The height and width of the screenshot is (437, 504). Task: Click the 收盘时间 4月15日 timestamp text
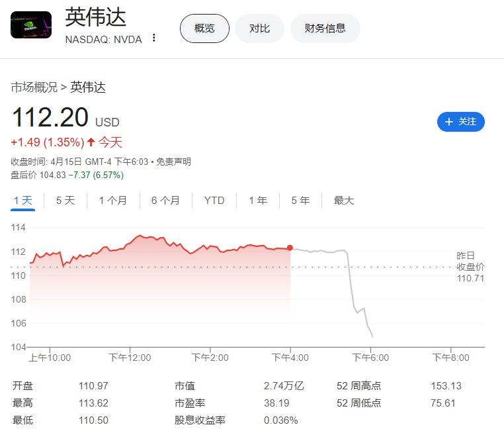pos(79,162)
